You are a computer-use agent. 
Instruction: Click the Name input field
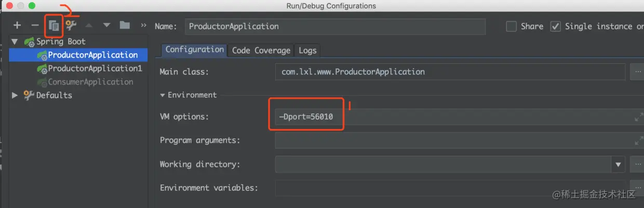pyautogui.click(x=335, y=27)
